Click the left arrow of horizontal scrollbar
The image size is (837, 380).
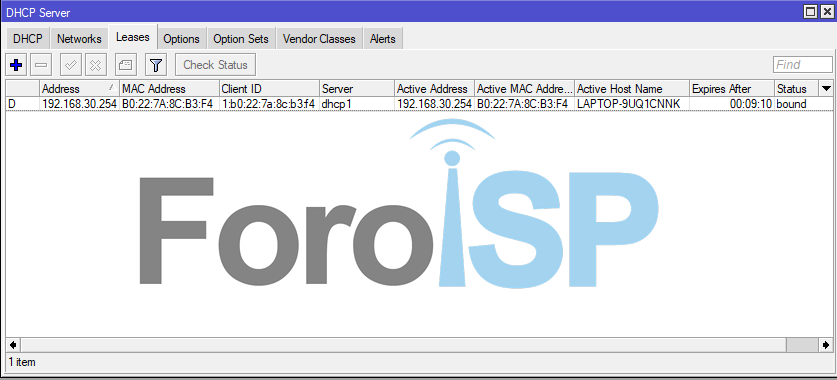point(13,345)
